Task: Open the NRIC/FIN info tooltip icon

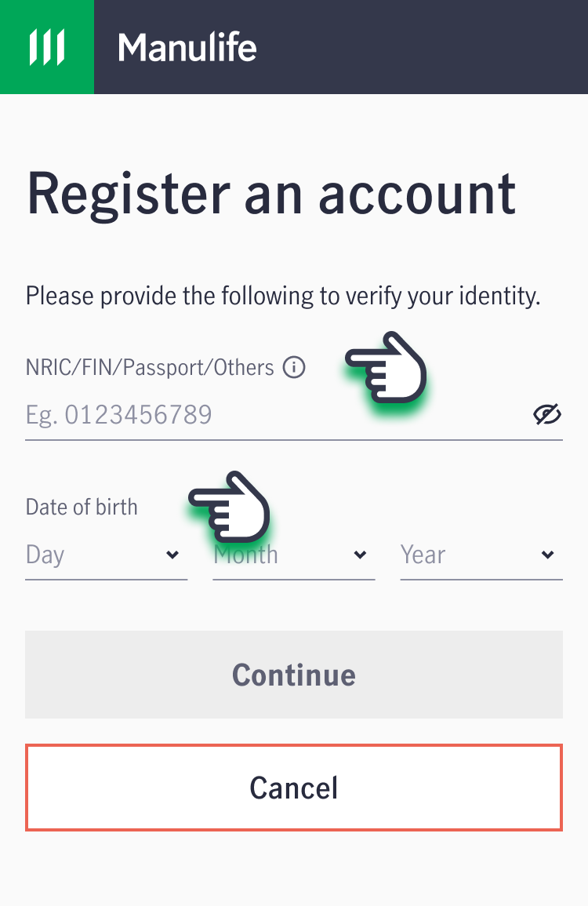Action: [294, 367]
